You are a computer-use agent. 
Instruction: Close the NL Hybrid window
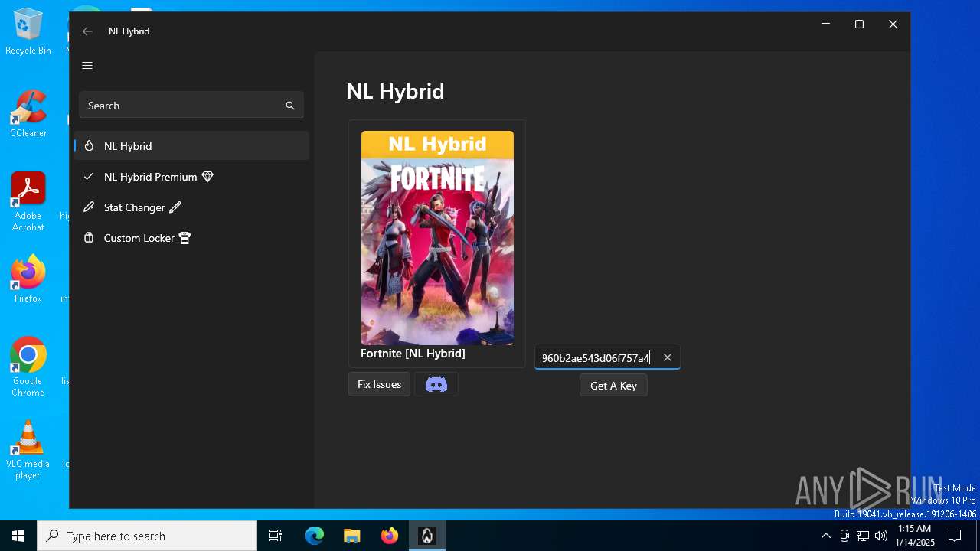point(893,24)
